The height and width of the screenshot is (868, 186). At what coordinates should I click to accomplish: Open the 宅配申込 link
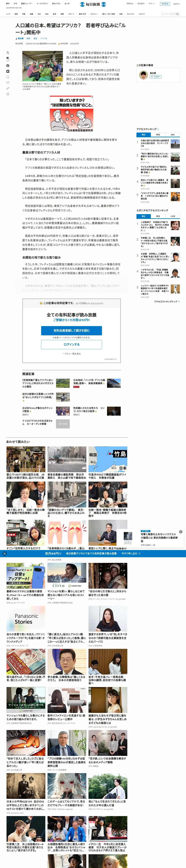coord(130,4)
